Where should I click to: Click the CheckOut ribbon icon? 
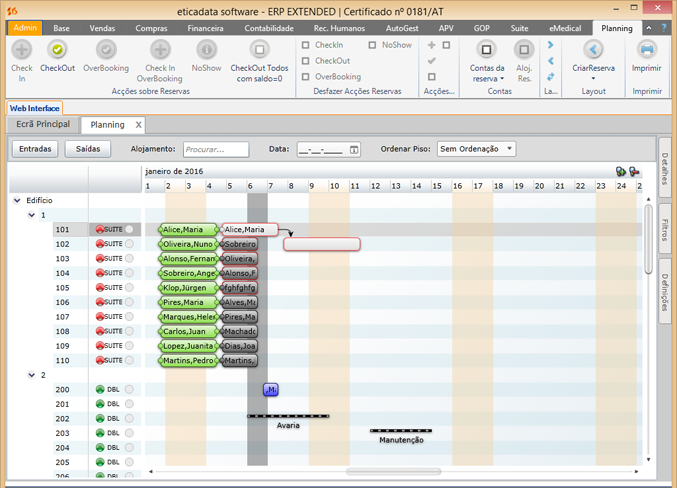[57, 49]
